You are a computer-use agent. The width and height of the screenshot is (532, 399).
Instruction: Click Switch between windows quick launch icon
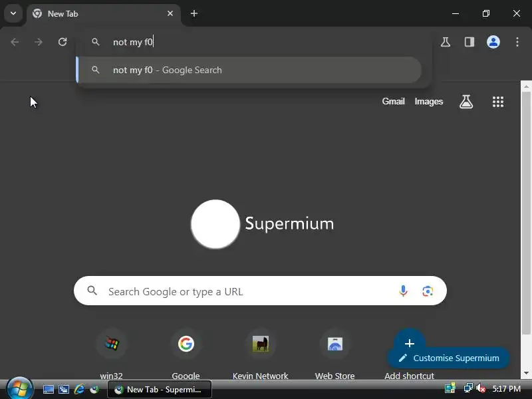pyautogui.click(x=64, y=389)
